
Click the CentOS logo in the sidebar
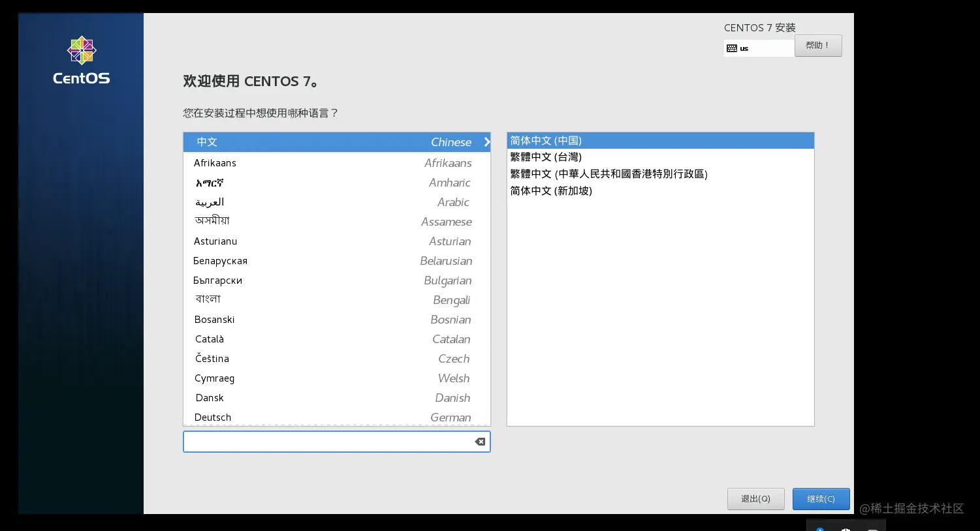[80, 50]
